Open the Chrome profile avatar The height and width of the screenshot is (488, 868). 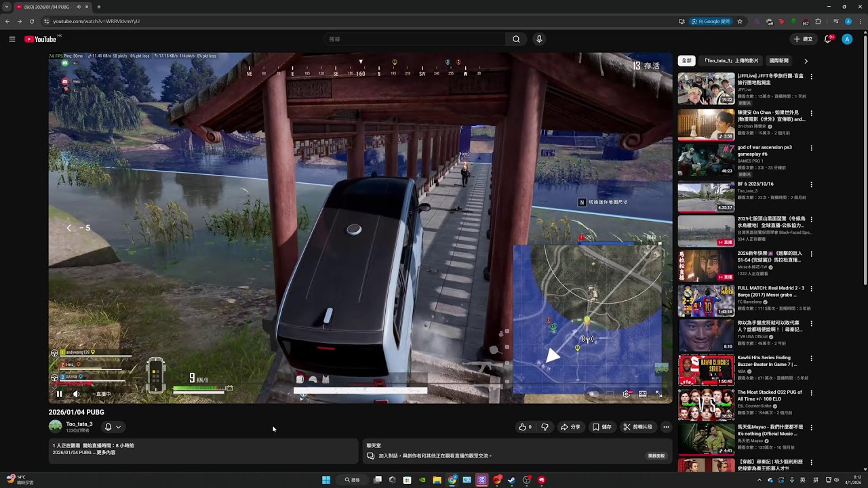pos(848,21)
